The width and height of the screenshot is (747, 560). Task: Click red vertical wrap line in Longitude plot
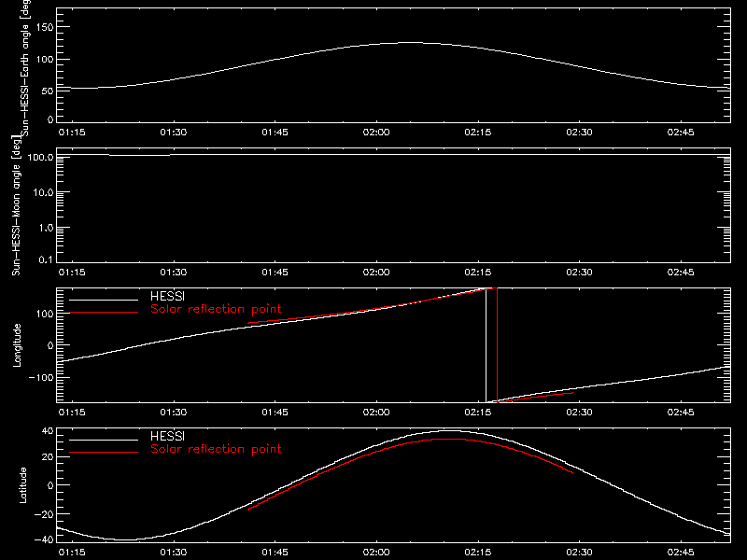click(498, 345)
